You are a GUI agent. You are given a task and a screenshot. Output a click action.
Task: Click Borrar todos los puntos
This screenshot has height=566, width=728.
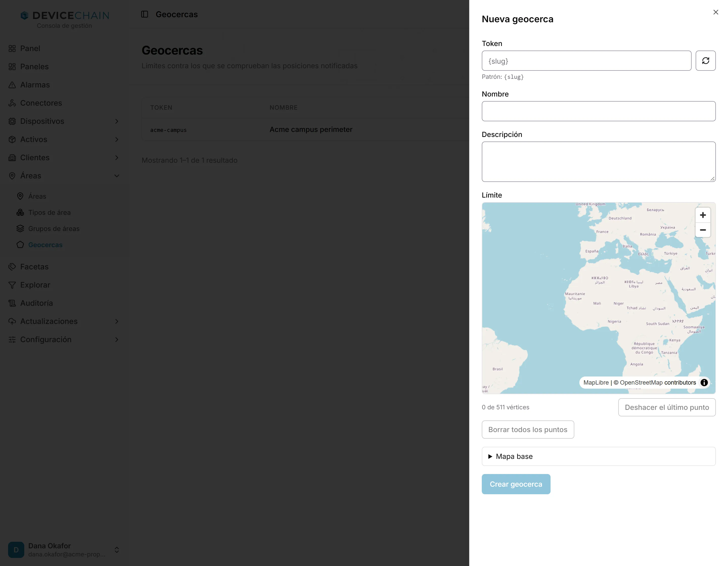tap(528, 430)
